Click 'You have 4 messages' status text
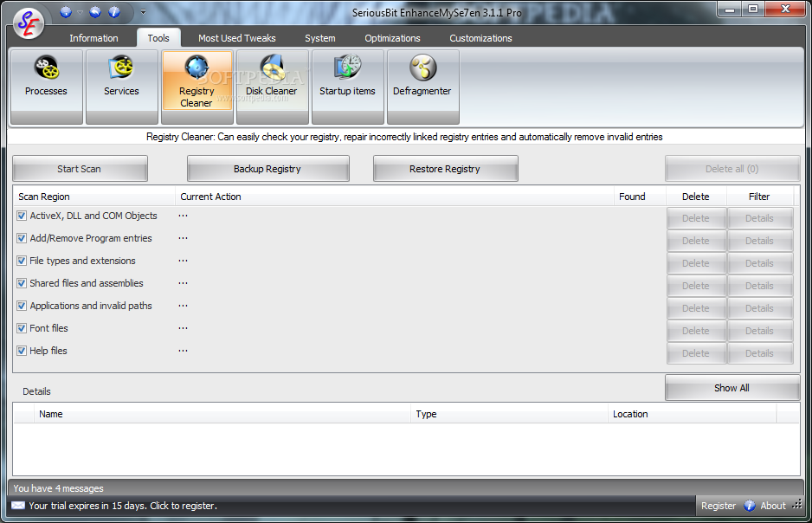This screenshot has height=523, width=812. (x=59, y=488)
